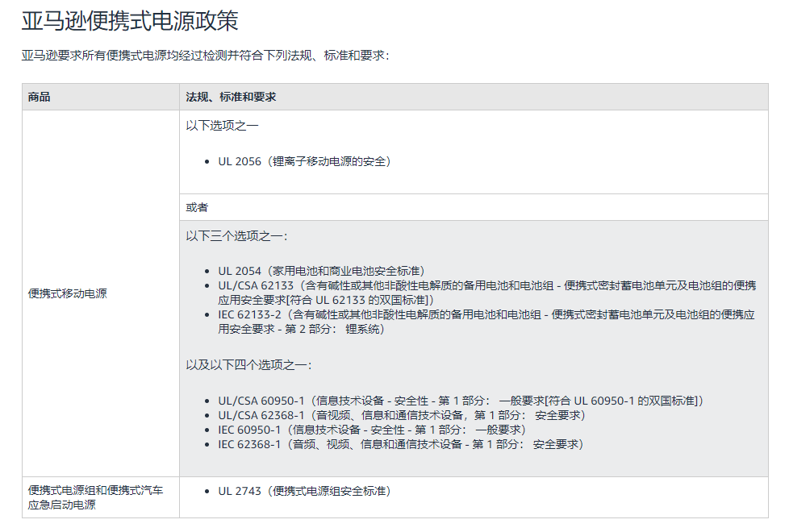Select the UL/CSA 62368-1 list item

coord(402,415)
